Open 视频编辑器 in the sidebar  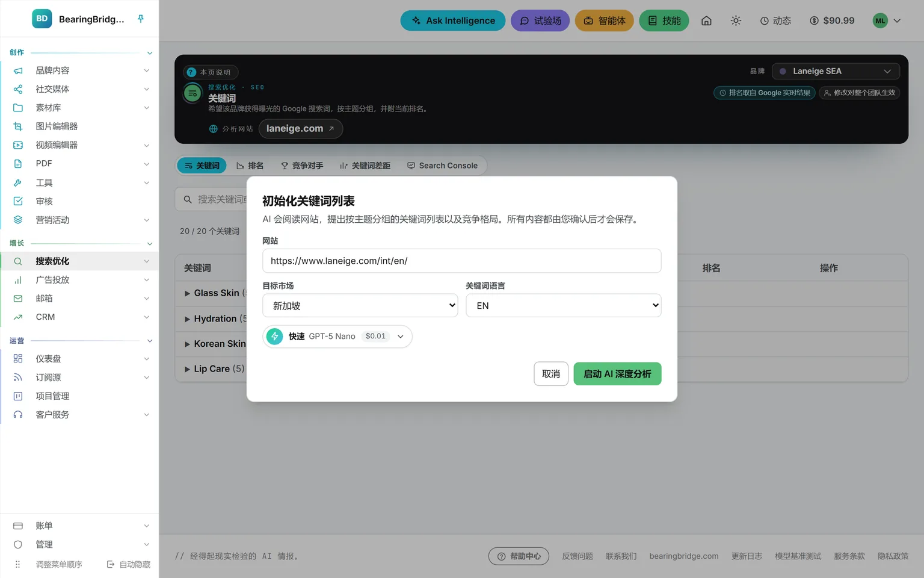click(79, 145)
